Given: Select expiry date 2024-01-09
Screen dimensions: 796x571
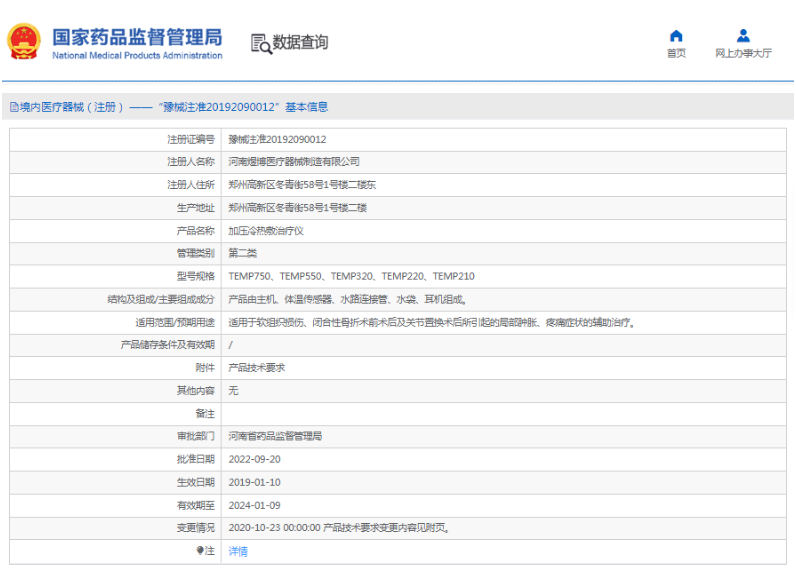Looking at the screenshot, I should click(x=254, y=506).
